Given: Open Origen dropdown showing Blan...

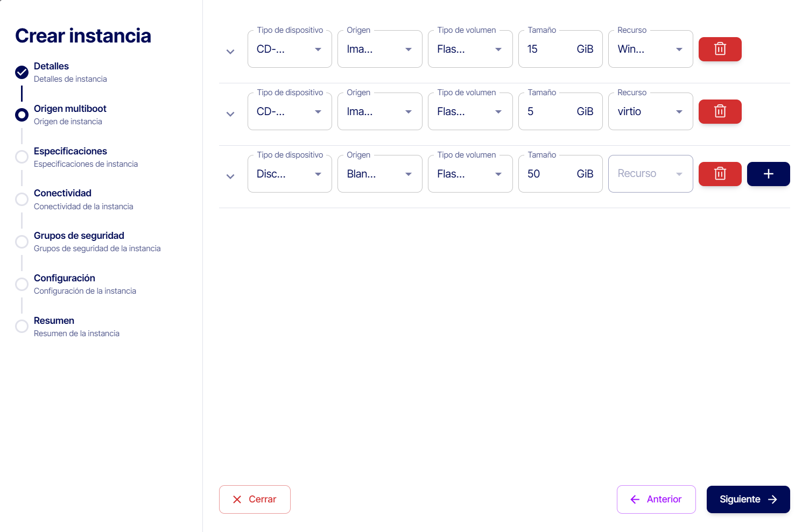Looking at the screenshot, I should pyautogui.click(x=379, y=174).
